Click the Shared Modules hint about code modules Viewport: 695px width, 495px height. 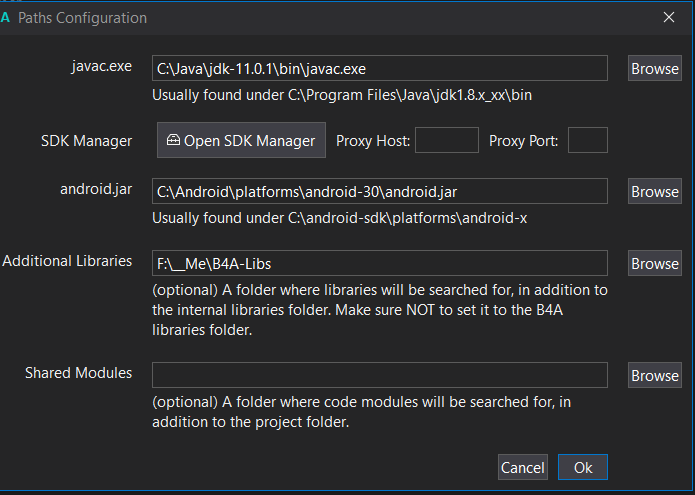[361, 412]
